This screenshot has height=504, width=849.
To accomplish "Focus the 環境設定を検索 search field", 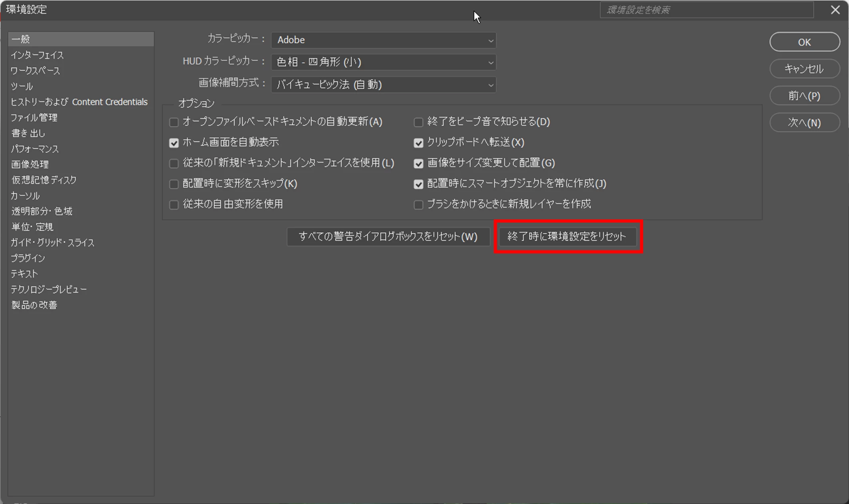I will pos(706,10).
